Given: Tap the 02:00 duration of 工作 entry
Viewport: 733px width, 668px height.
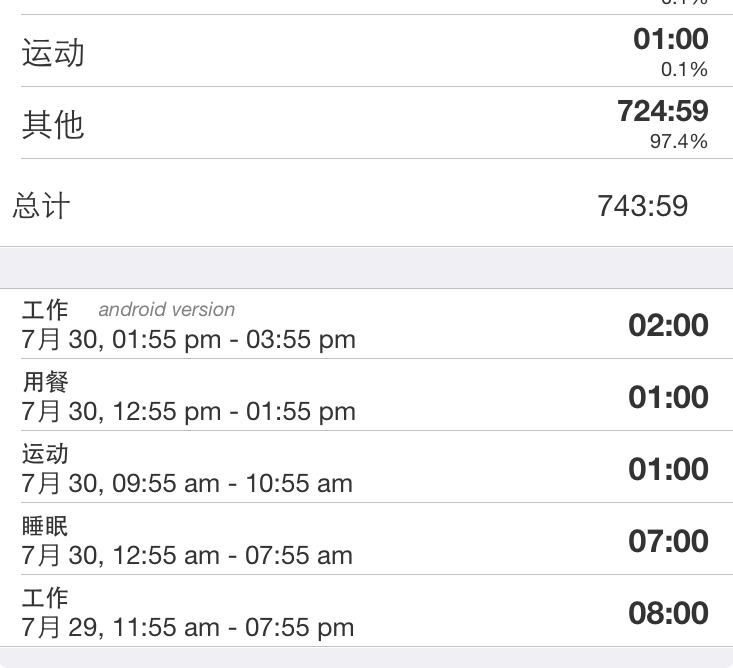Looking at the screenshot, I should (668, 325).
